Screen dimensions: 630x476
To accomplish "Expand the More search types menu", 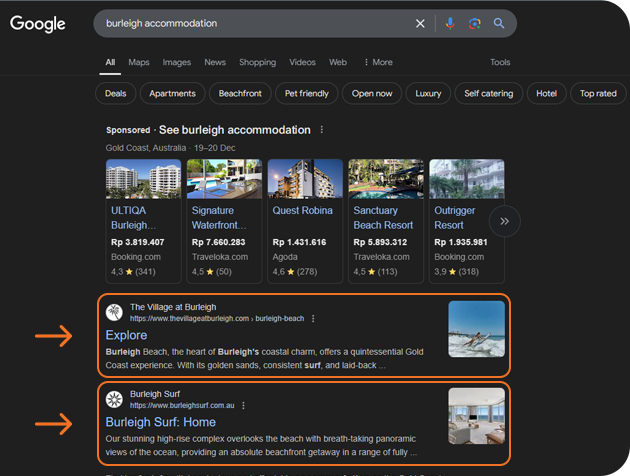I will pos(378,62).
